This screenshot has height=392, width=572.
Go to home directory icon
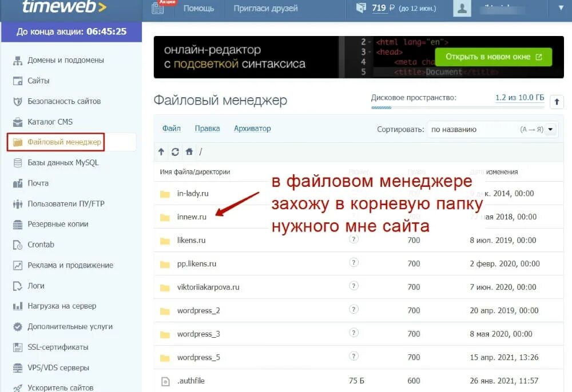(189, 151)
